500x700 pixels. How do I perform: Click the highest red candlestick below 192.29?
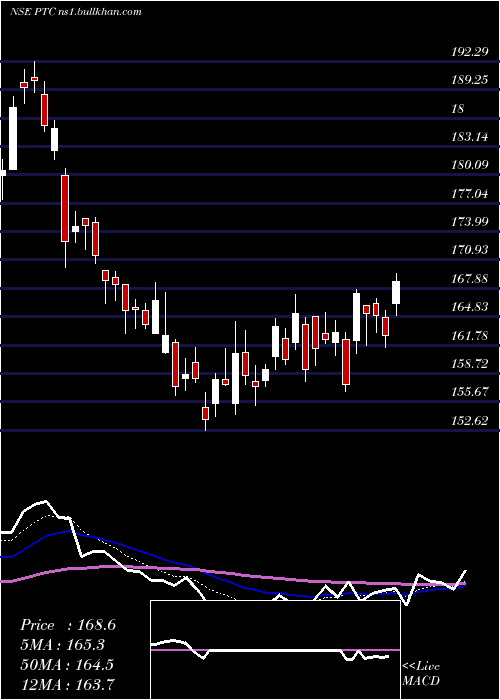(34, 79)
